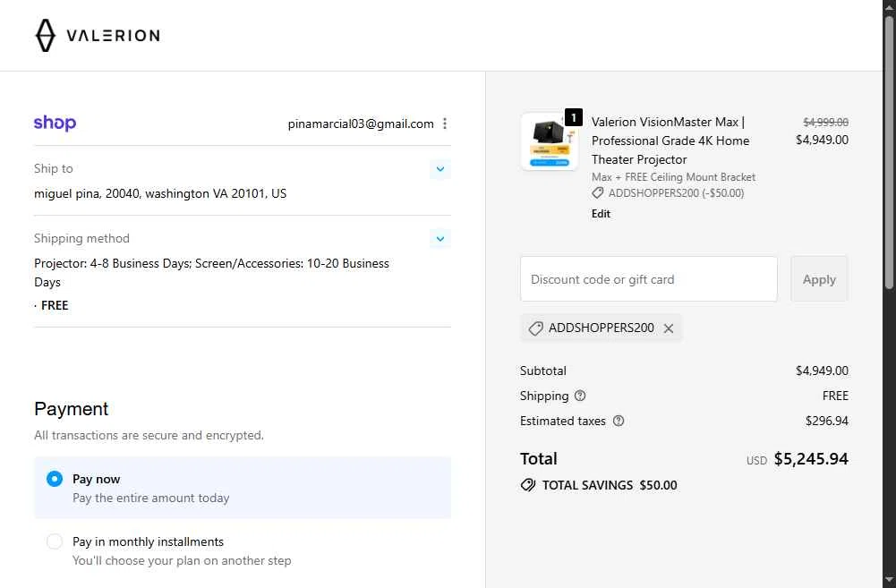Show shipping info help tooltip
Image resolution: width=896 pixels, height=588 pixels.
pos(580,396)
